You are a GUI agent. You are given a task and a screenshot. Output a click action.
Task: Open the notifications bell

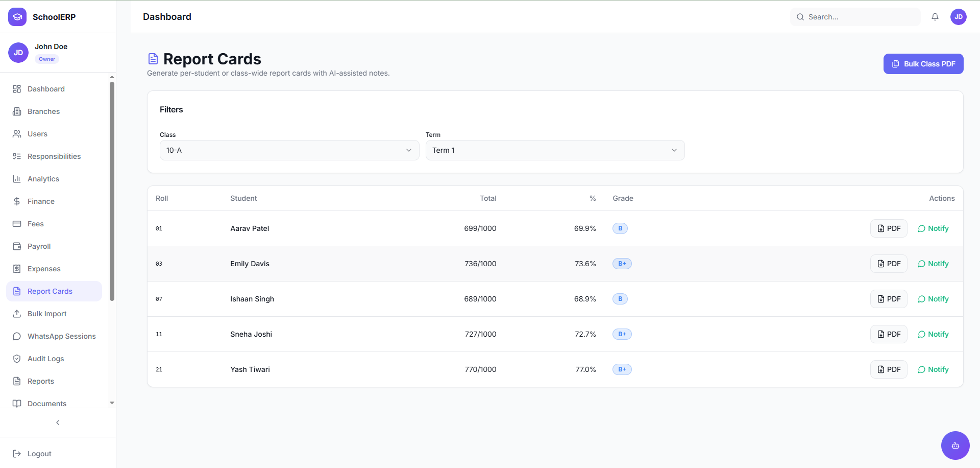pyautogui.click(x=935, y=17)
